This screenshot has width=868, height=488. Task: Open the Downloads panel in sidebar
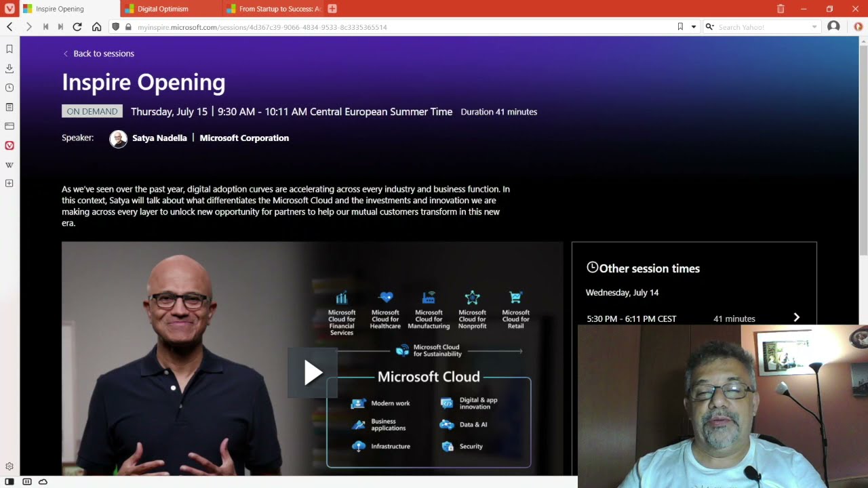pyautogui.click(x=9, y=68)
